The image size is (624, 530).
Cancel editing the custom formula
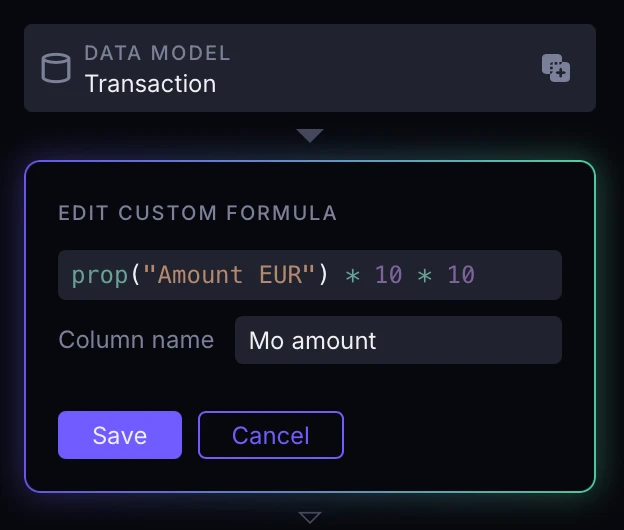coord(271,435)
